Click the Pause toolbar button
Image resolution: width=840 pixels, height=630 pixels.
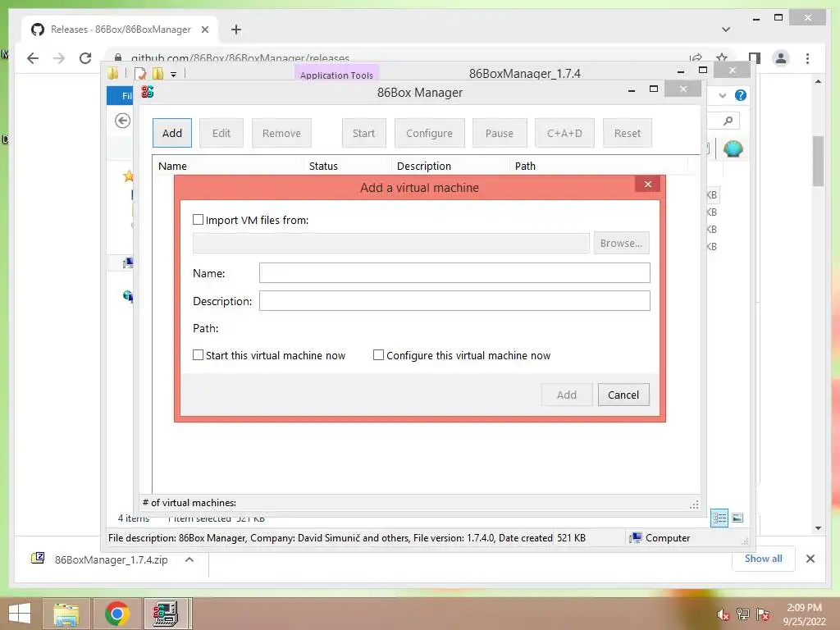(x=500, y=133)
